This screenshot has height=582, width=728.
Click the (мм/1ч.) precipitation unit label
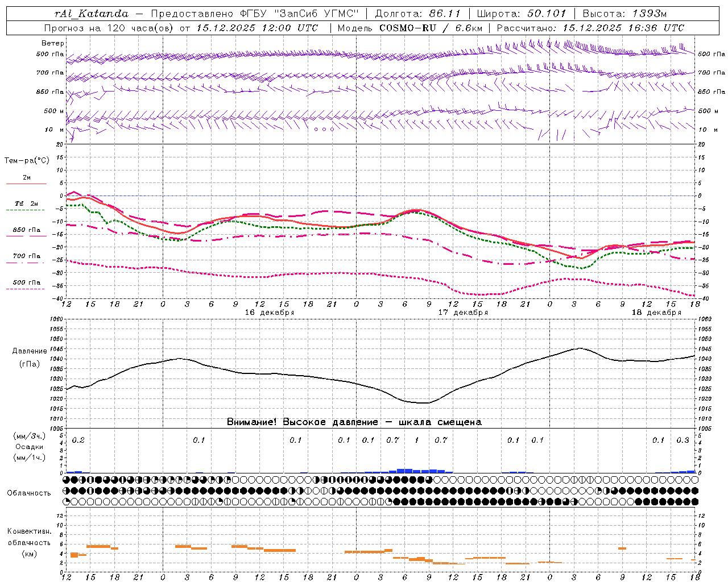coord(29,457)
